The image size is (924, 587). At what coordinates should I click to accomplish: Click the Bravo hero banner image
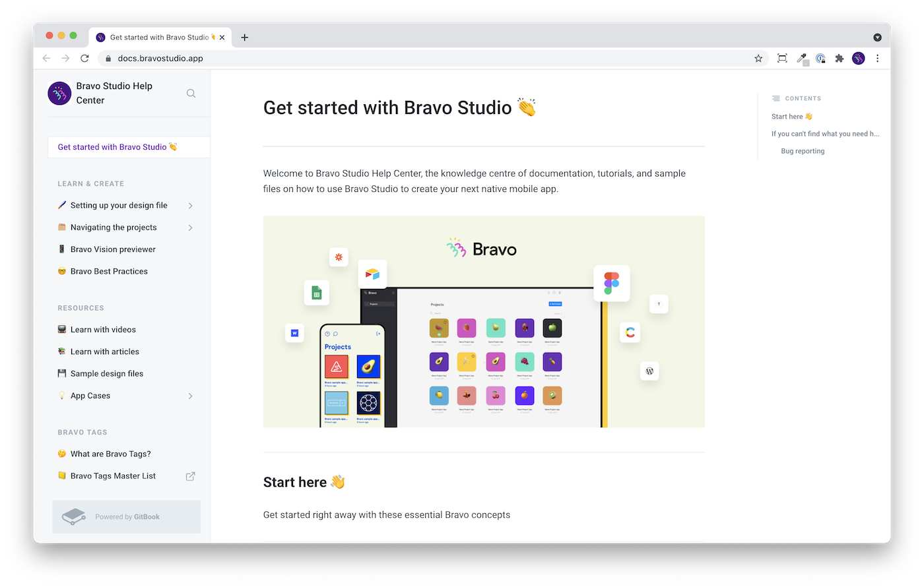(483, 321)
